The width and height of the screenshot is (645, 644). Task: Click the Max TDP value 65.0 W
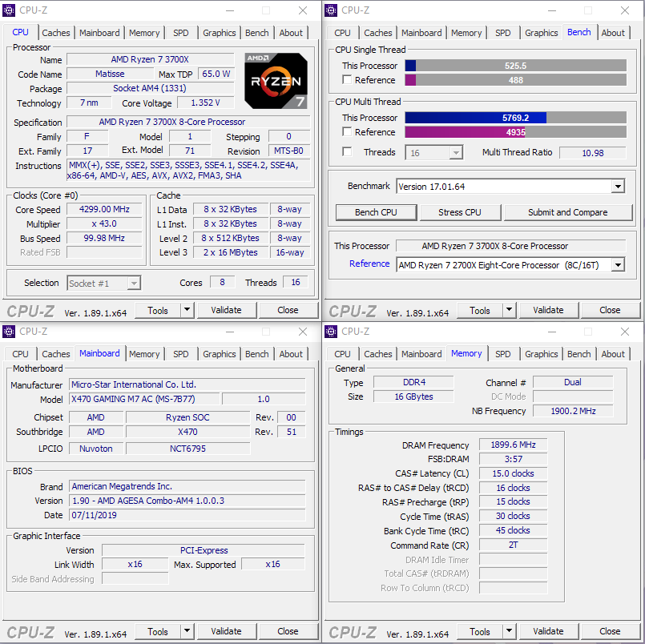click(216, 74)
